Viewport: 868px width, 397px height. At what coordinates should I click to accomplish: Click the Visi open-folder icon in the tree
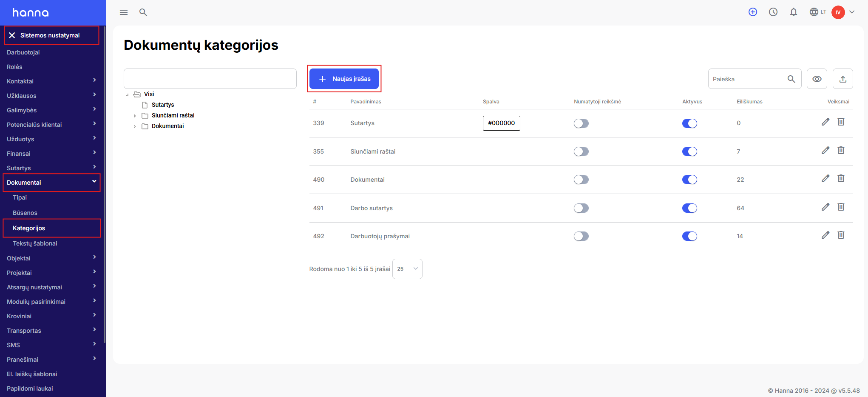(x=137, y=94)
